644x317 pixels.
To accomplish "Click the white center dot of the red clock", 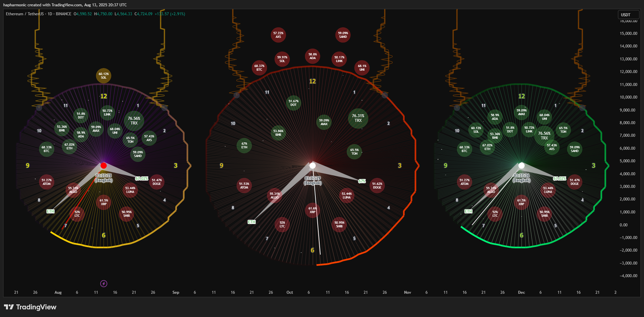I will pyautogui.click(x=312, y=165).
